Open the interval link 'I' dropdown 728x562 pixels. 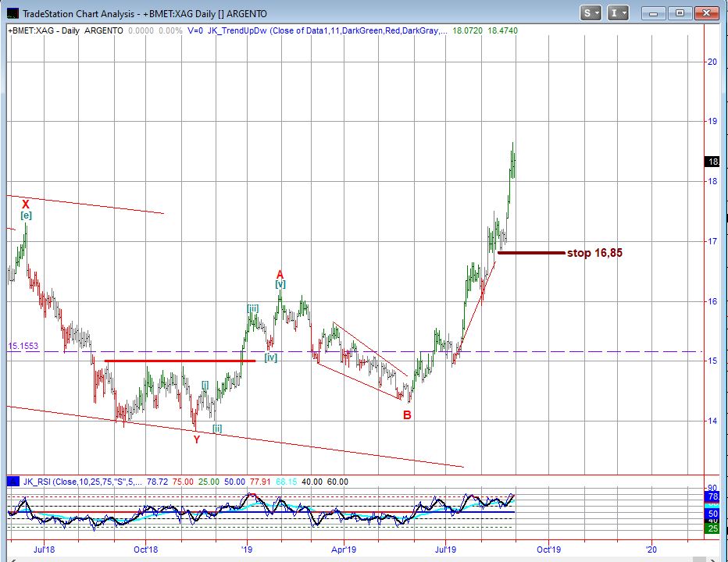point(619,12)
